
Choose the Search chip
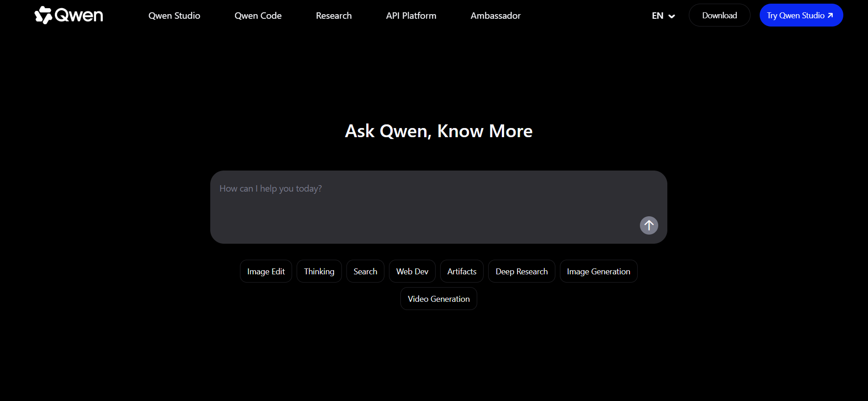pos(365,271)
